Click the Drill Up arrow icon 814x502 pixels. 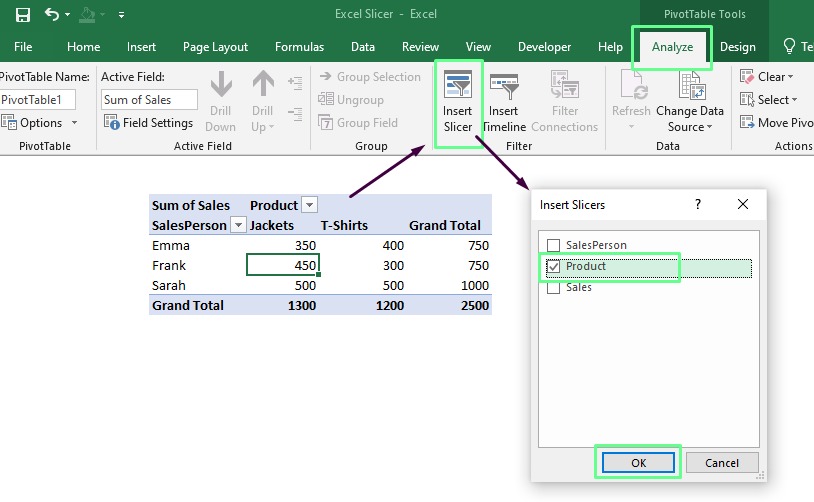(262, 87)
